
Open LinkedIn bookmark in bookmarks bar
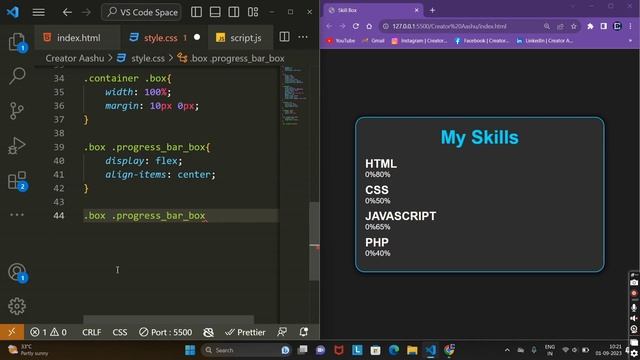click(x=544, y=40)
